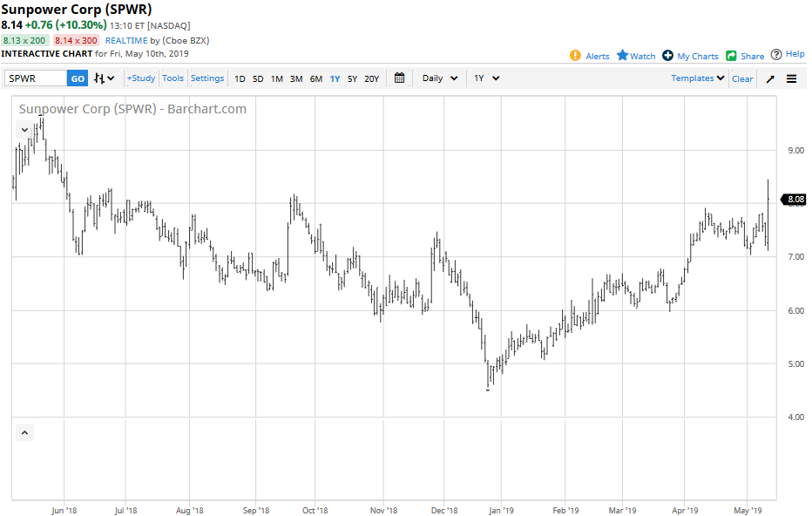The image size is (812, 516).
Task: Click the Watch star icon
Action: 622,55
